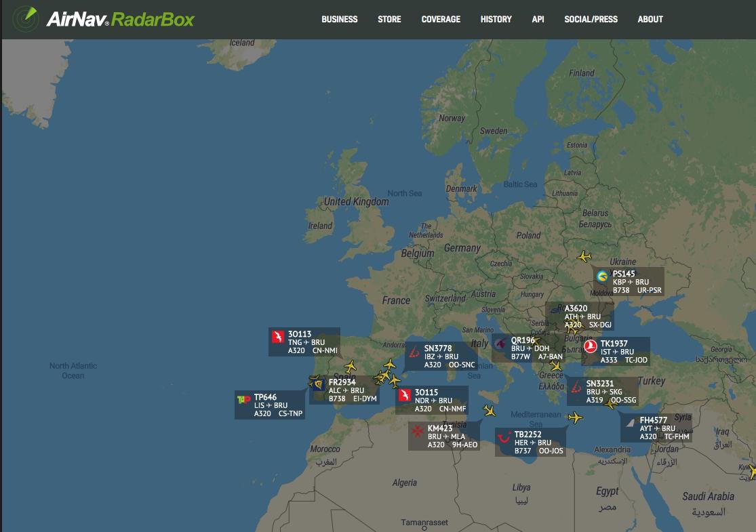Open flight PS145 label

[x=629, y=281]
